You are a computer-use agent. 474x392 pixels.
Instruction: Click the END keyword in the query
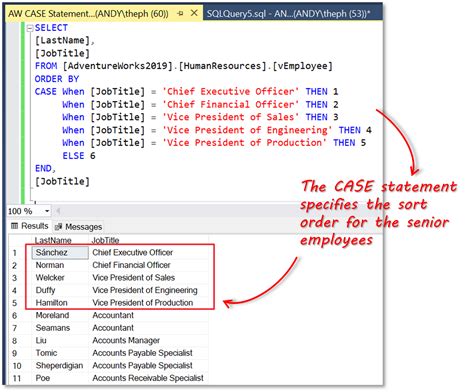point(43,169)
